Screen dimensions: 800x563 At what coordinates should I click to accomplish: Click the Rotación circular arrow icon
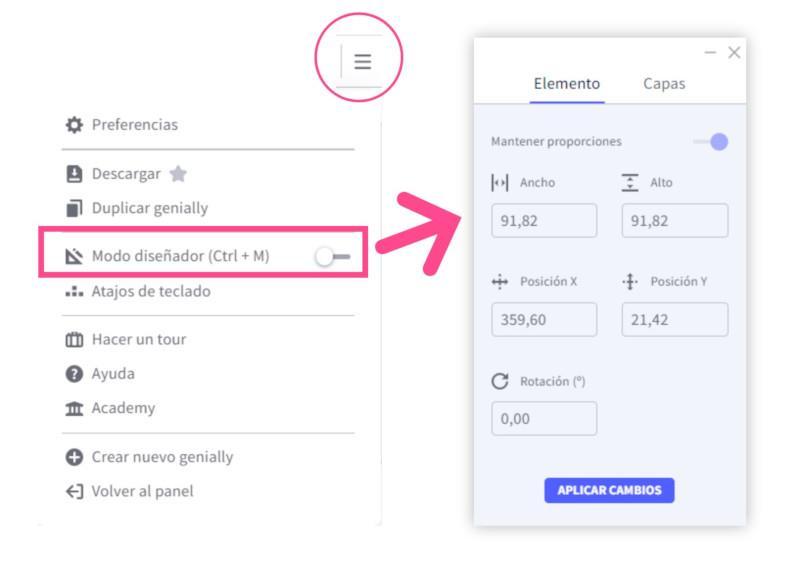pyautogui.click(x=500, y=381)
